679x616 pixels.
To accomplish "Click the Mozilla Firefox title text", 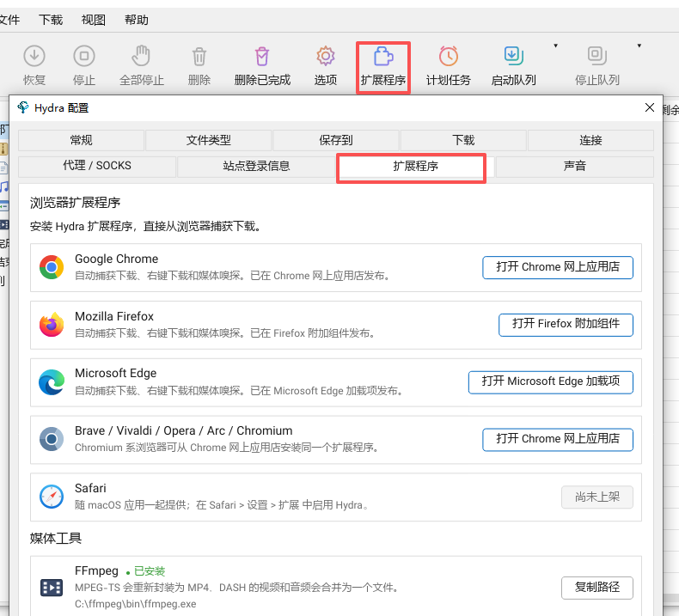I will (114, 316).
